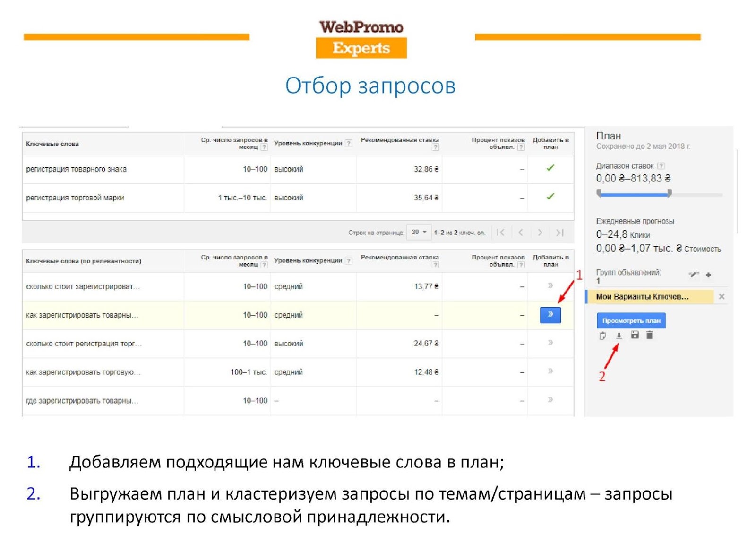Click the save plan floppy disk icon
This screenshot has width=756, height=544.
point(635,335)
